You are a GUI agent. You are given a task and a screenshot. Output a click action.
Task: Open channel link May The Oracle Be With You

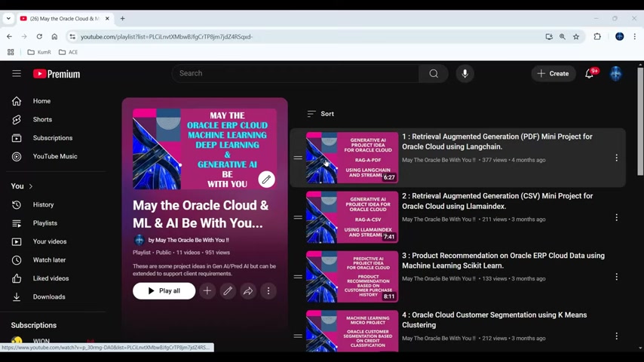click(x=189, y=240)
